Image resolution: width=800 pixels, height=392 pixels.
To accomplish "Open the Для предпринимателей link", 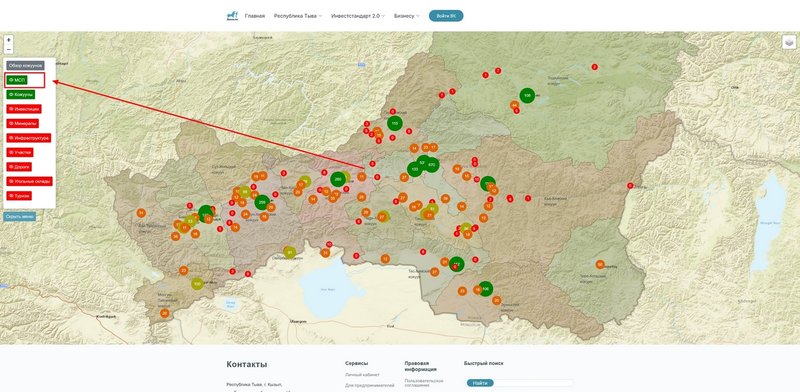I will click(370, 385).
